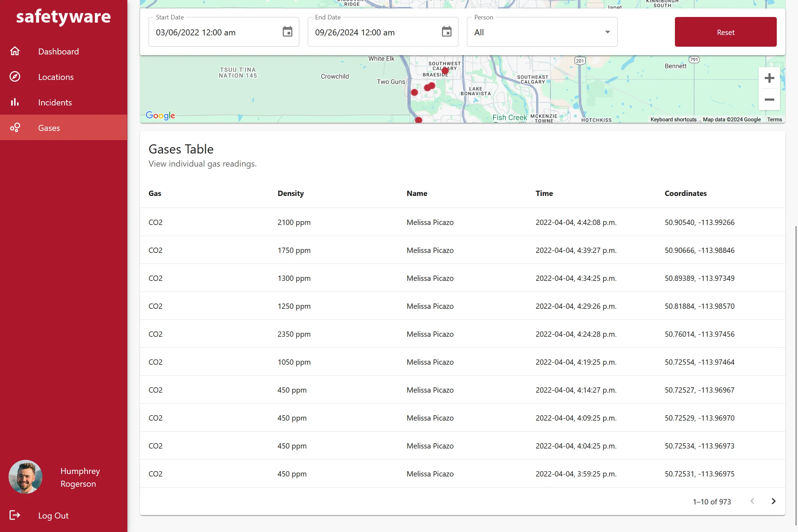The width and height of the screenshot is (798, 532).
Task: Select the Incidents menu item
Action: point(64,102)
